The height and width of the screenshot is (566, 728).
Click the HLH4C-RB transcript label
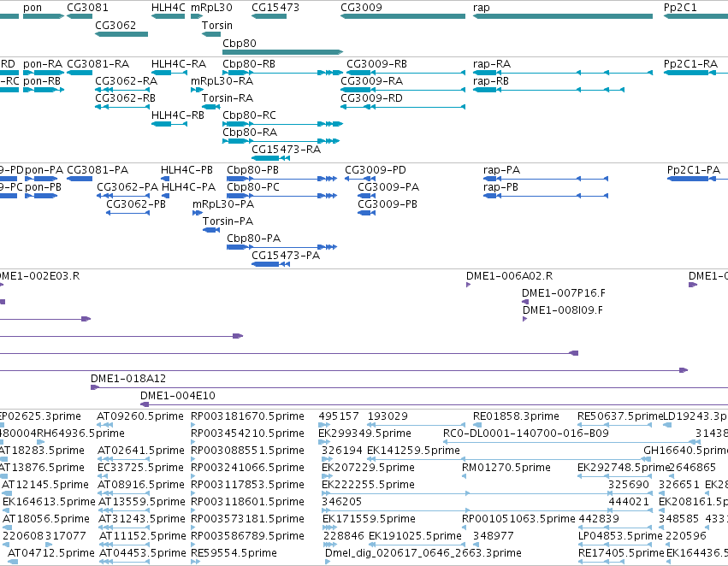coord(178,115)
